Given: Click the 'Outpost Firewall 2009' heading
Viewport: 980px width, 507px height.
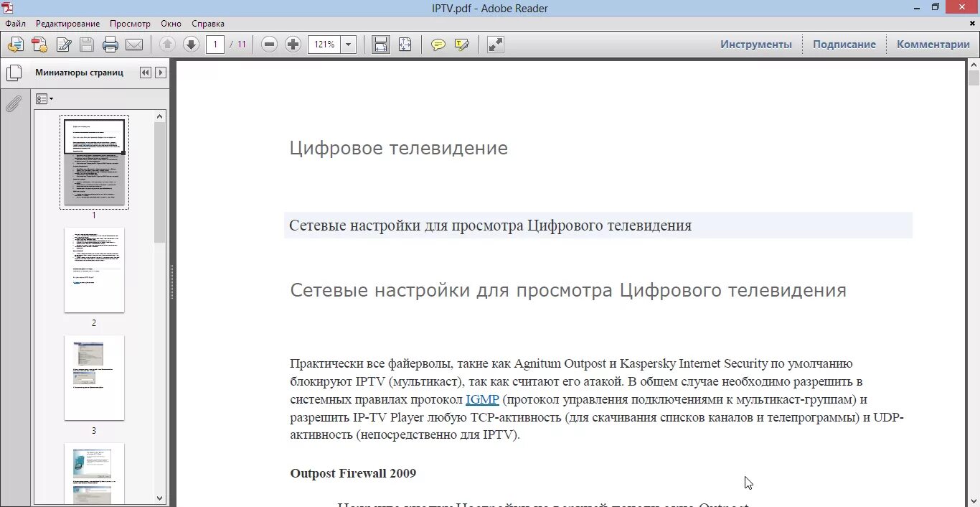Looking at the screenshot, I should 353,473.
